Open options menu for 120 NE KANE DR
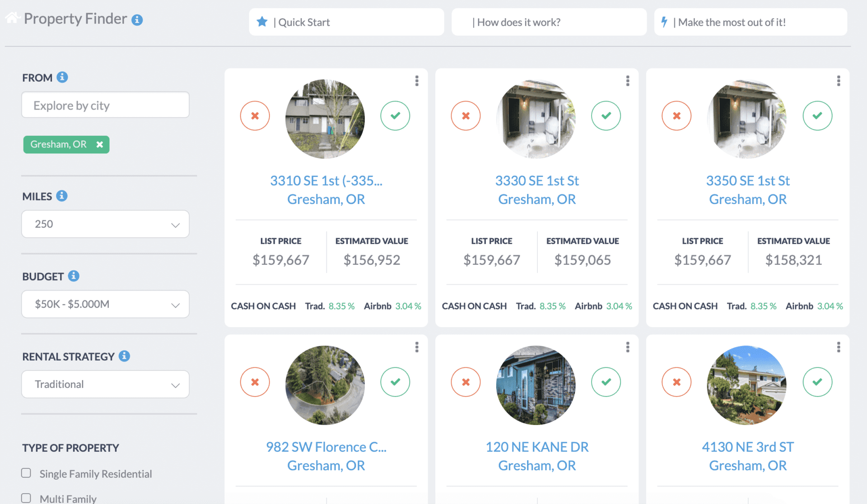867x504 pixels. pyautogui.click(x=627, y=347)
